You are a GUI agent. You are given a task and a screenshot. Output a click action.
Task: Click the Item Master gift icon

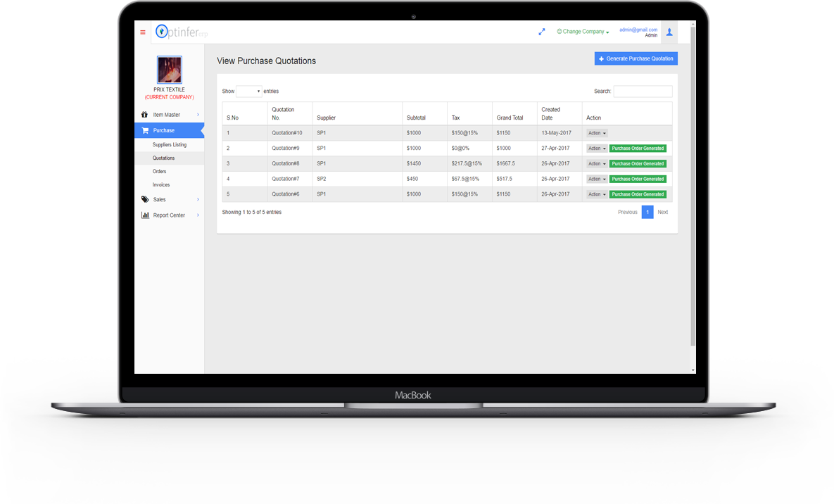coord(144,115)
